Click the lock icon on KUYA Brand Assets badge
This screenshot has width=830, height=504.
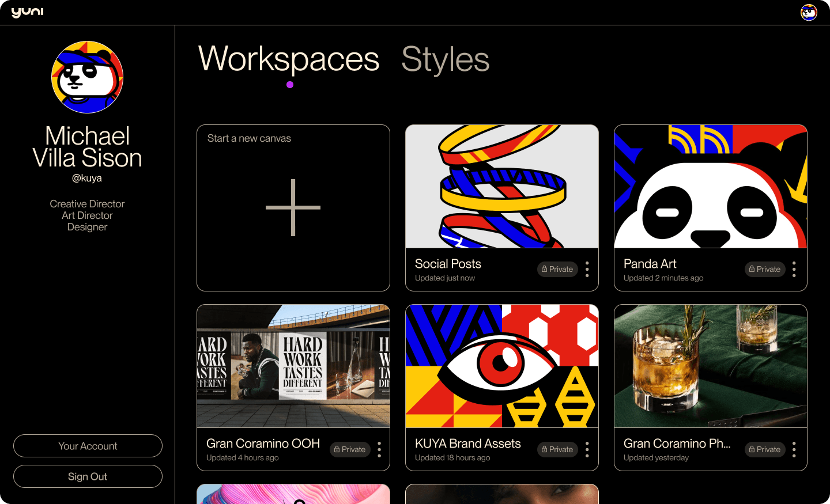(545, 449)
